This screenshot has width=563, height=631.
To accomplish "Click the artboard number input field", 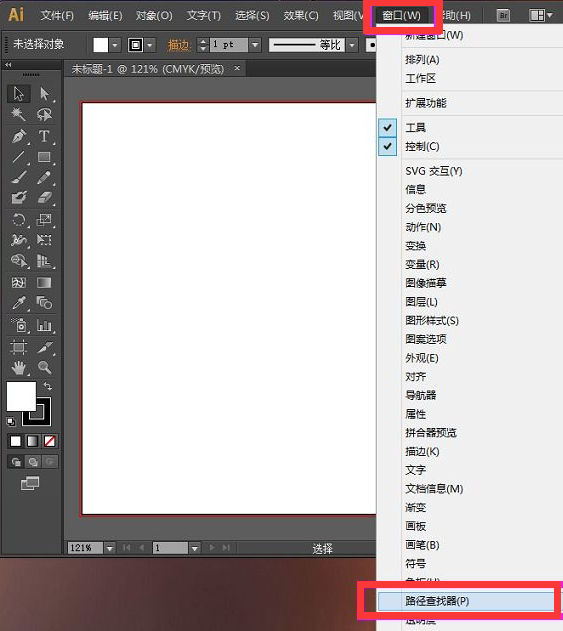I will click(x=170, y=548).
